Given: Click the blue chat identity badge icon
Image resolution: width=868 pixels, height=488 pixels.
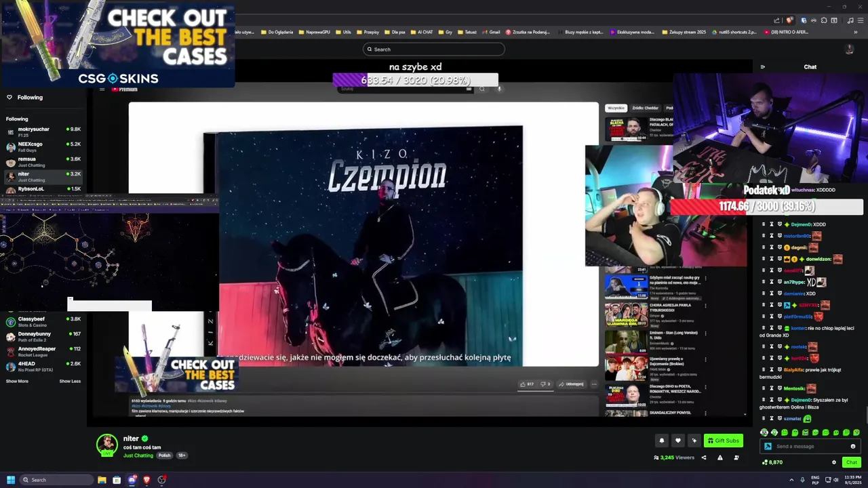Looking at the screenshot, I should point(768,446).
